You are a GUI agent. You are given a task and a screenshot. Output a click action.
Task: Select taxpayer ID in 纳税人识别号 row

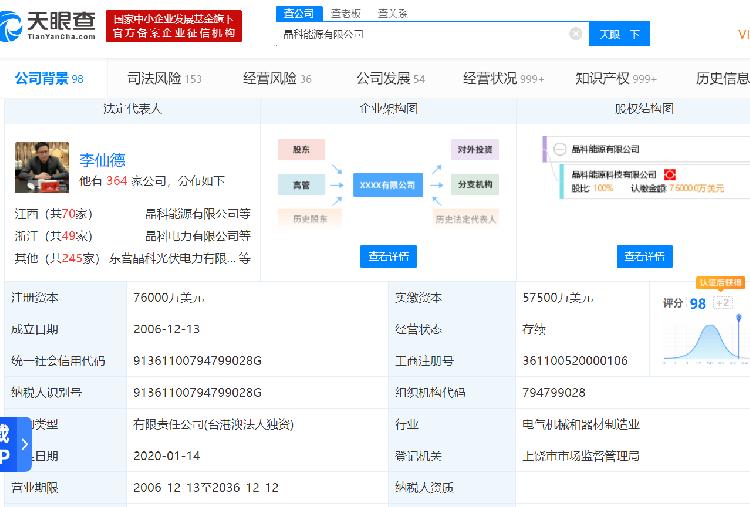198,393
